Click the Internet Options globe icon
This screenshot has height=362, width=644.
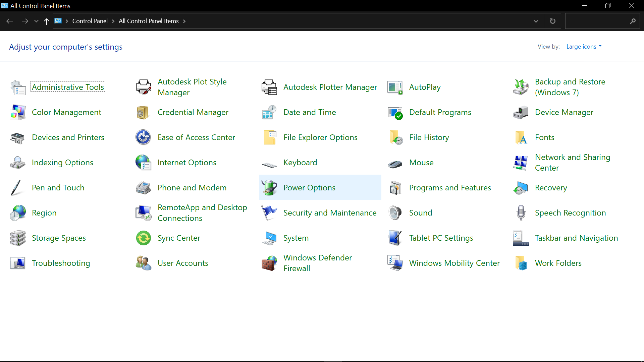coord(144,163)
